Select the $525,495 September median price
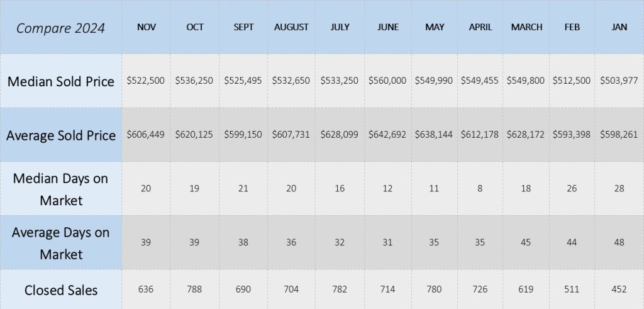 click(243, 81)
